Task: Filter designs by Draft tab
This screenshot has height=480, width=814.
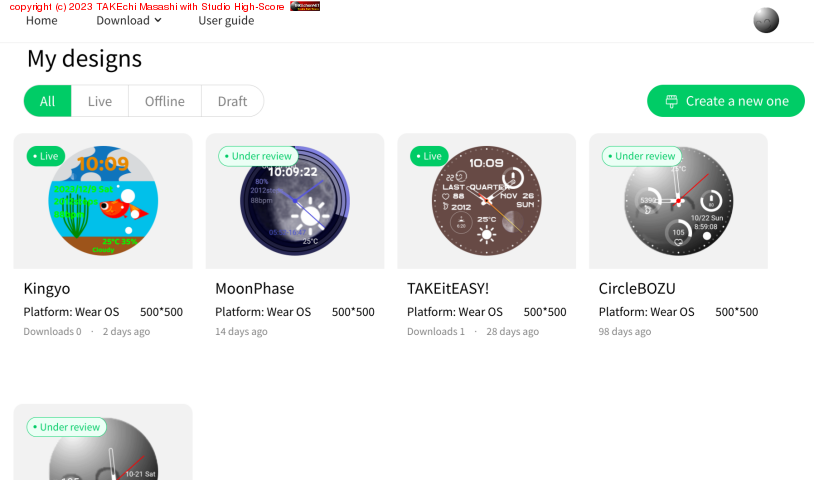Action: pyautogui.click(x=232, y=101)
